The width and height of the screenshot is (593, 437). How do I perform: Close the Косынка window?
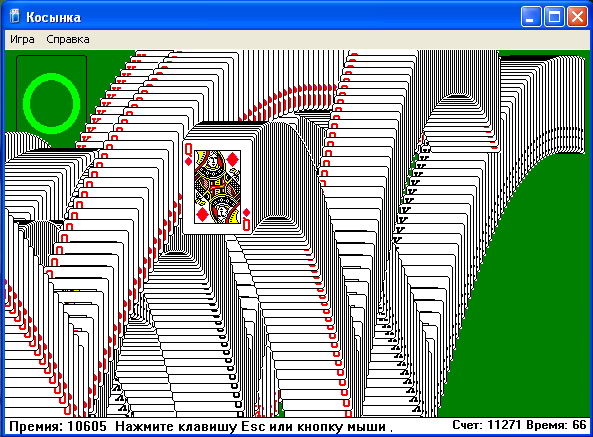click(x=577, y=17)
